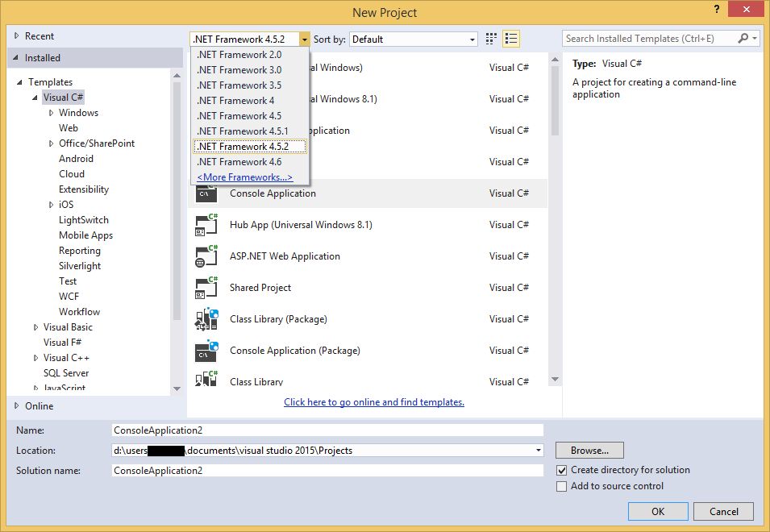Select the Reporting tree item

[x=80, y=251]
